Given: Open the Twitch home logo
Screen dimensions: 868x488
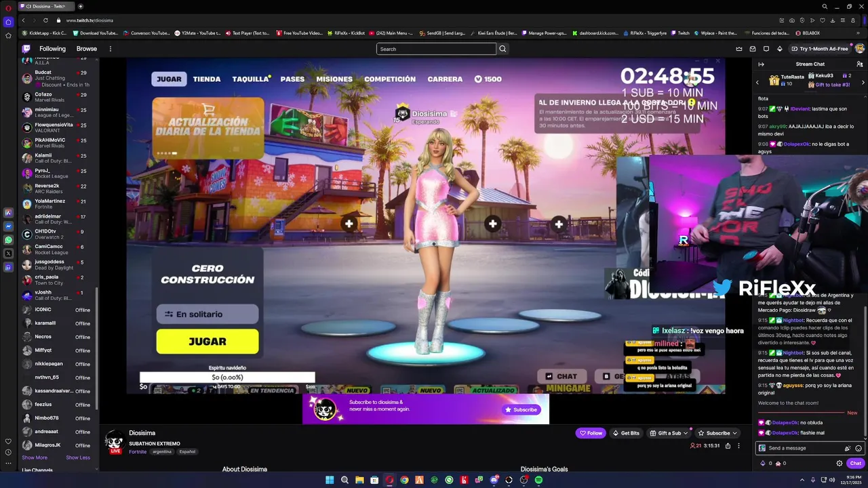Looking at the screenshot, I should [x=26, y=49].
